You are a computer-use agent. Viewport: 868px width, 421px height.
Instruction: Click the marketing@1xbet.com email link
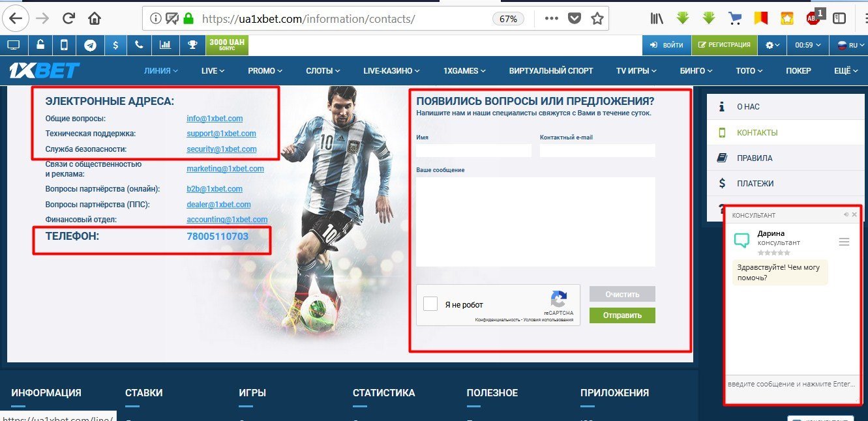(225, 169)
